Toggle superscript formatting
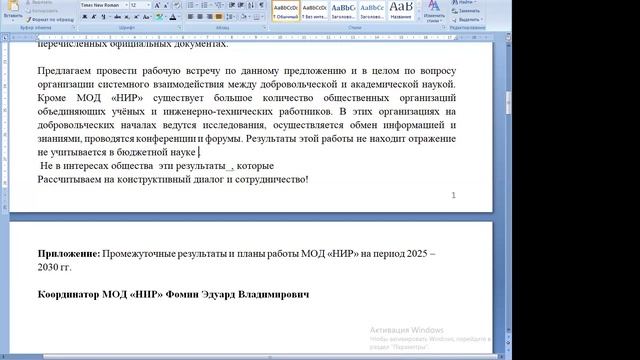This screenshot has height=360, width=640. (x=136, y=17)
